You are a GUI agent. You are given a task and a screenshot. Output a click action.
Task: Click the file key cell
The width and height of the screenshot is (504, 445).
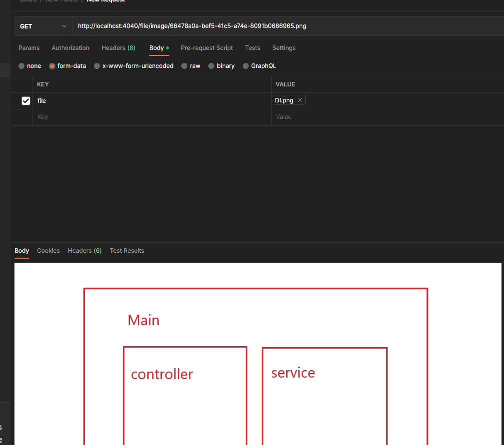click(152, 101)
